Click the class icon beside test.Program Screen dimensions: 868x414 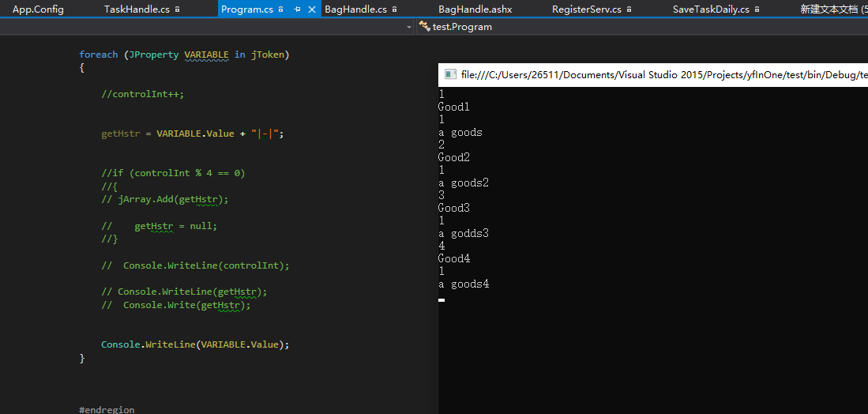click(x=425, y=26)
